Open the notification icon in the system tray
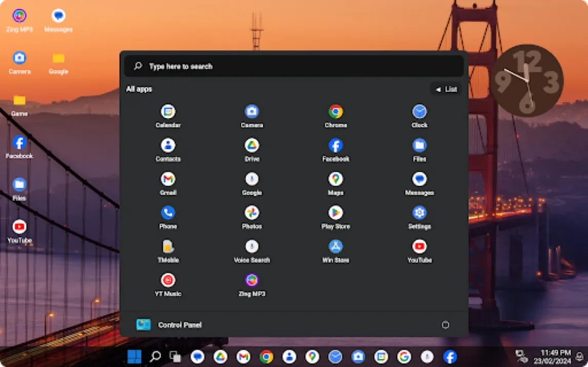Screen dimensions: 588x367 pyautogui.click(x=580, y=357)
